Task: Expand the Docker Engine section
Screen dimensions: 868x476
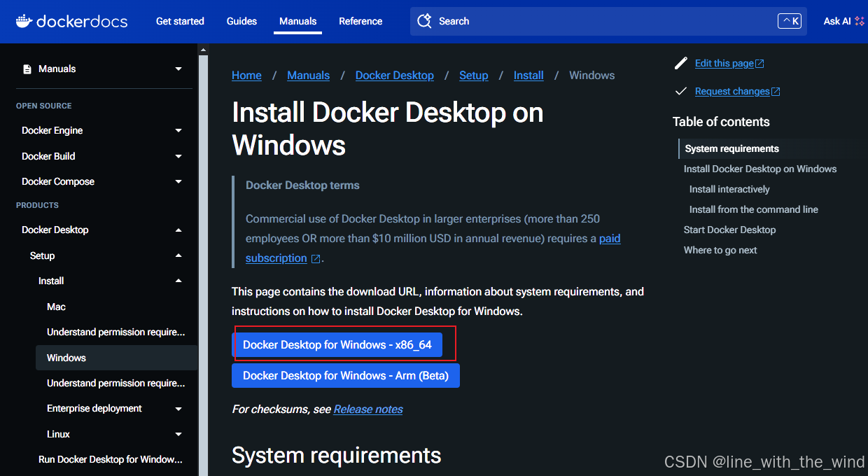Action: [178, 130]
